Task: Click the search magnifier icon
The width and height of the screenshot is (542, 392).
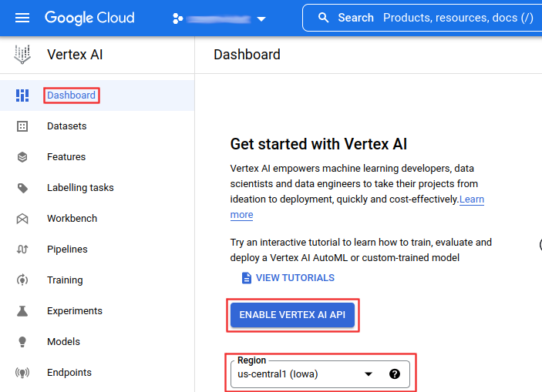Action: coord(323,18)
